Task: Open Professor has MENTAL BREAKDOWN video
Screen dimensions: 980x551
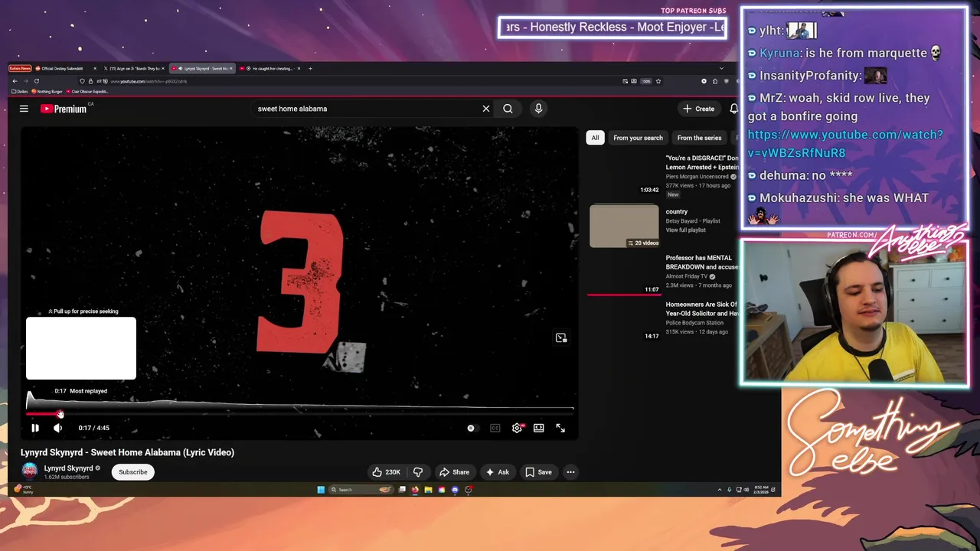Action: pos(701,262)
